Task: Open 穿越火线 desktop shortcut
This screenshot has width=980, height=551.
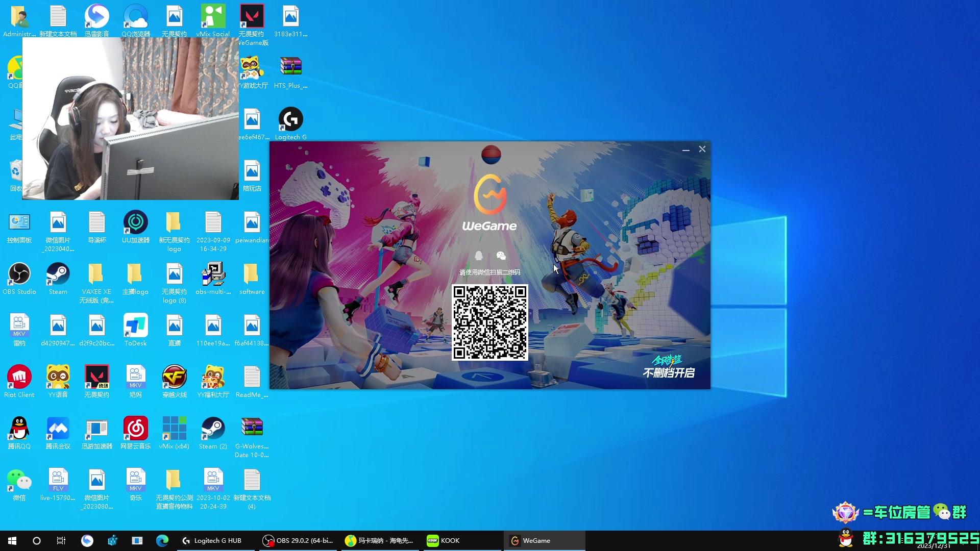Action: [x=175, y=382]
